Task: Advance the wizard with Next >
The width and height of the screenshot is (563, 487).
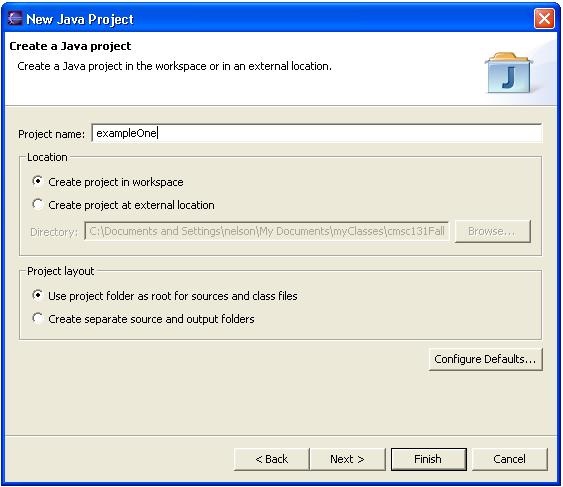Action: 347,459
